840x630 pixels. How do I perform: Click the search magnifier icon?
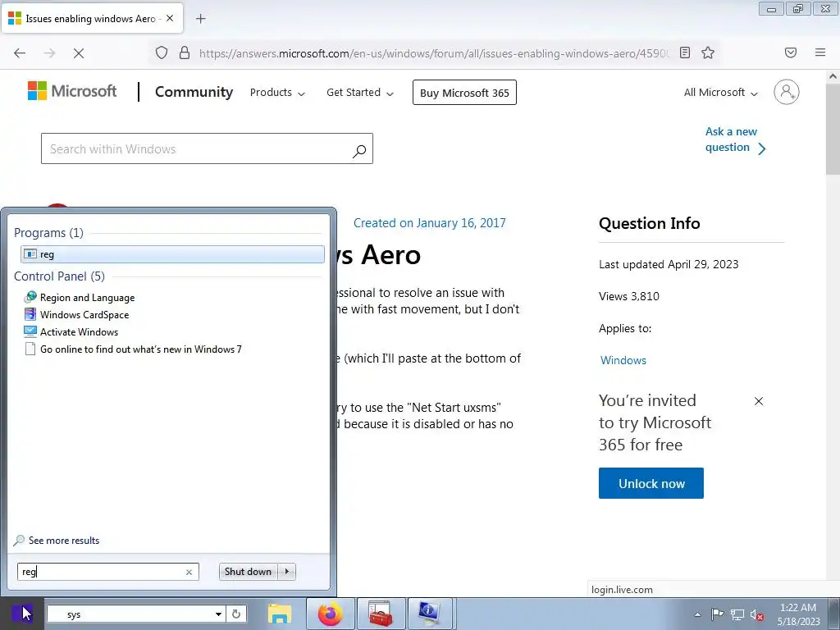point(359,151)
